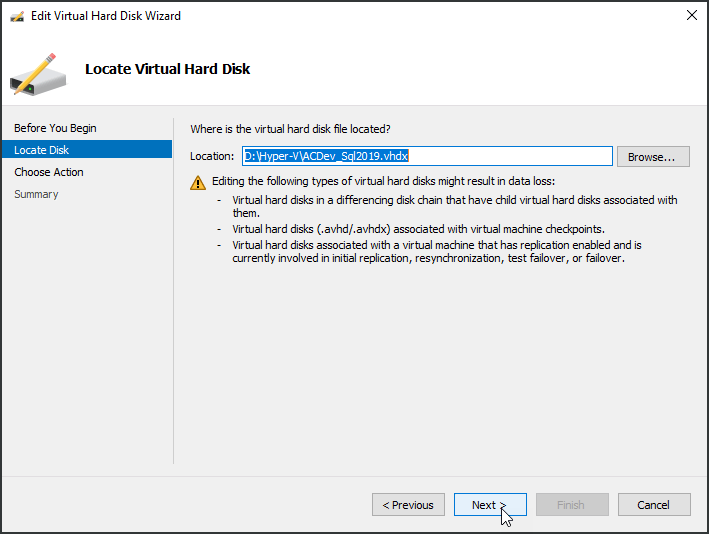Click the differencing disk chain bullet
The image size is (709, 534).
(454, 206)
